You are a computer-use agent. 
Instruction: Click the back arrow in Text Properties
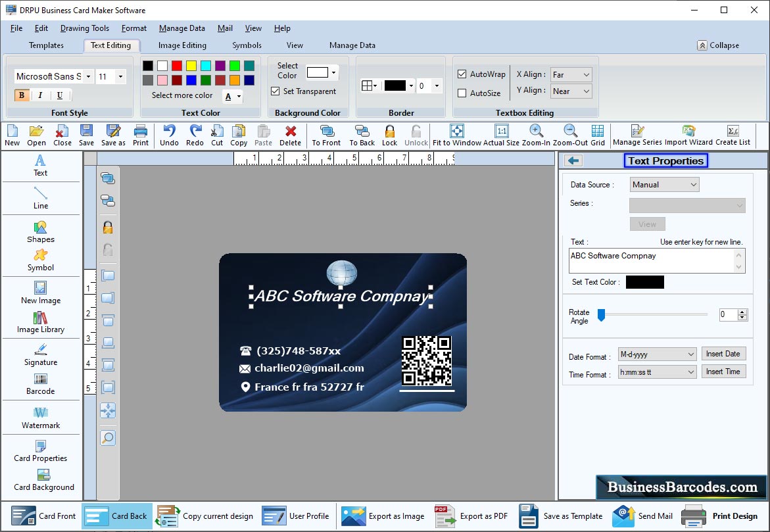coord(573,160)
